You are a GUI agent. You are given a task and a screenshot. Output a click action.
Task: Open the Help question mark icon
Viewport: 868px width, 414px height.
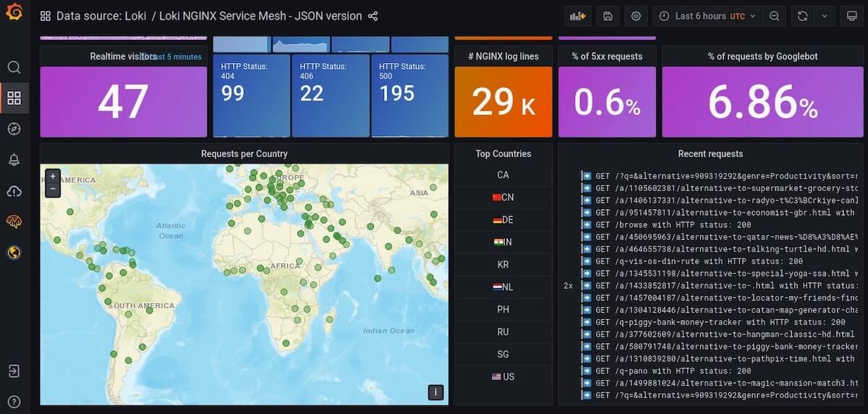(x=14, y=402)
